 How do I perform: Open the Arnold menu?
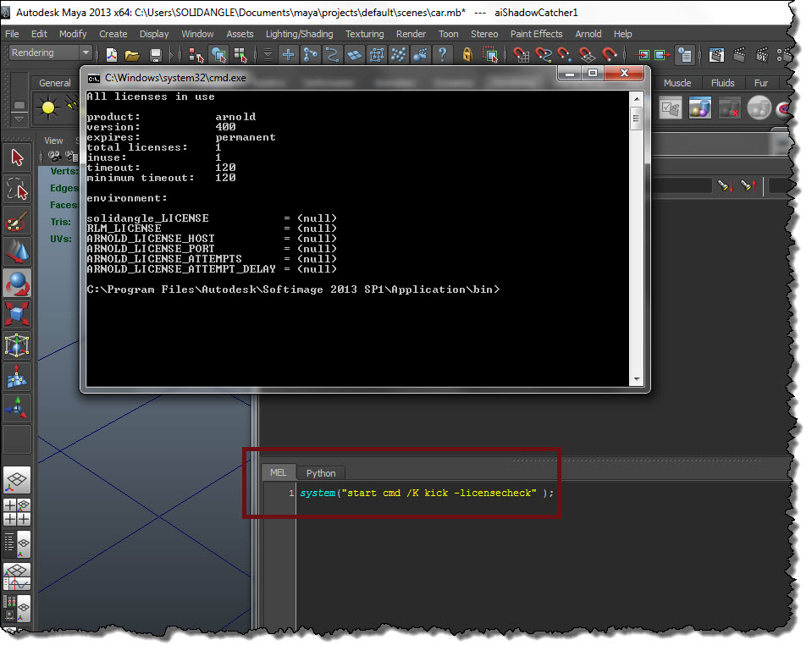click(x=588, y=34)
